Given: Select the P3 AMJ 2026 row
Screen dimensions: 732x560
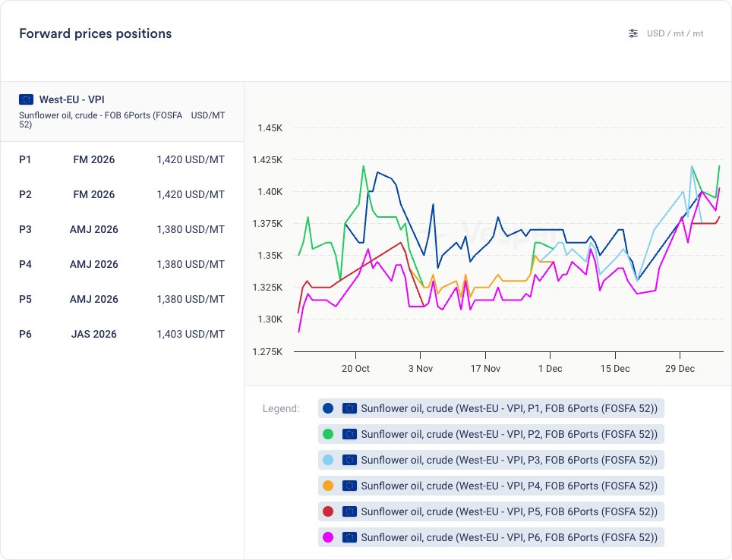Looking at the screenshot, I should [121, 229].
